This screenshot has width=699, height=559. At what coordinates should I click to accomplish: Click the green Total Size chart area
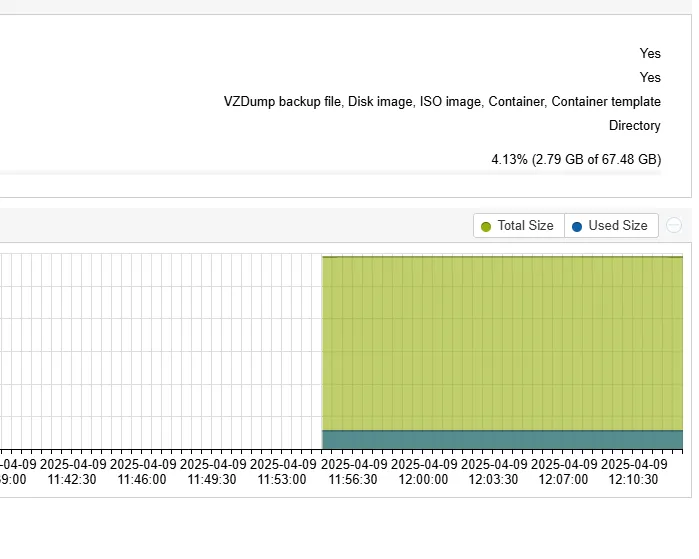point(502,340)
